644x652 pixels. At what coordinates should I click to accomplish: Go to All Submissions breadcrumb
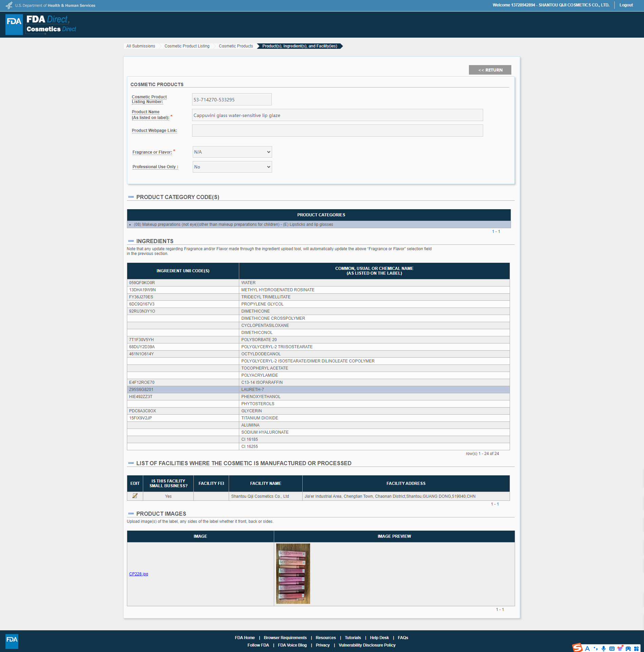tap(140, 46)
